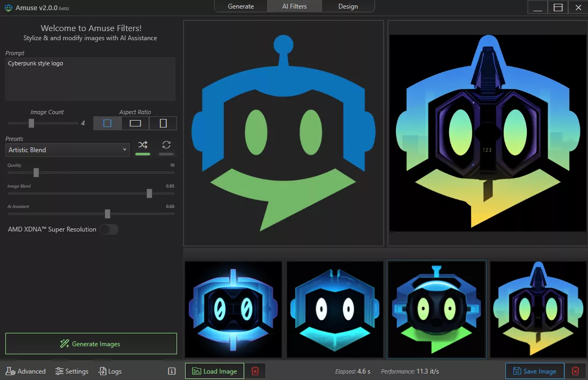Expand the Artistic Blend presets dropdown

tap(67, 150)
